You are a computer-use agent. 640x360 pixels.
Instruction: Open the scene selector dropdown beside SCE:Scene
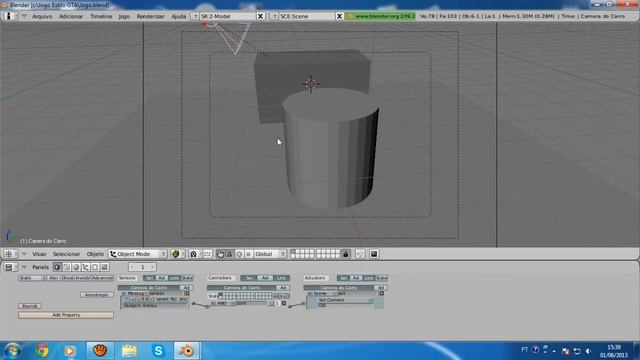point(275,16)
